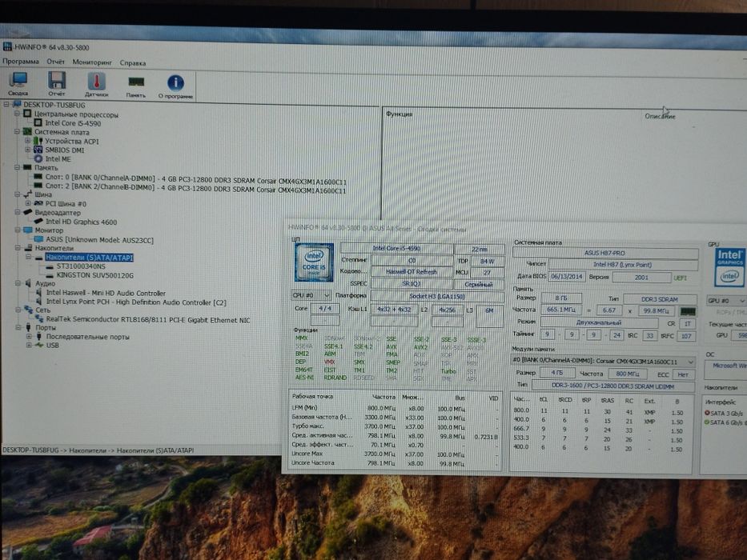Click the Отчёт floppy disk toolbar icon
747x560 pixels.
point(57,84)
